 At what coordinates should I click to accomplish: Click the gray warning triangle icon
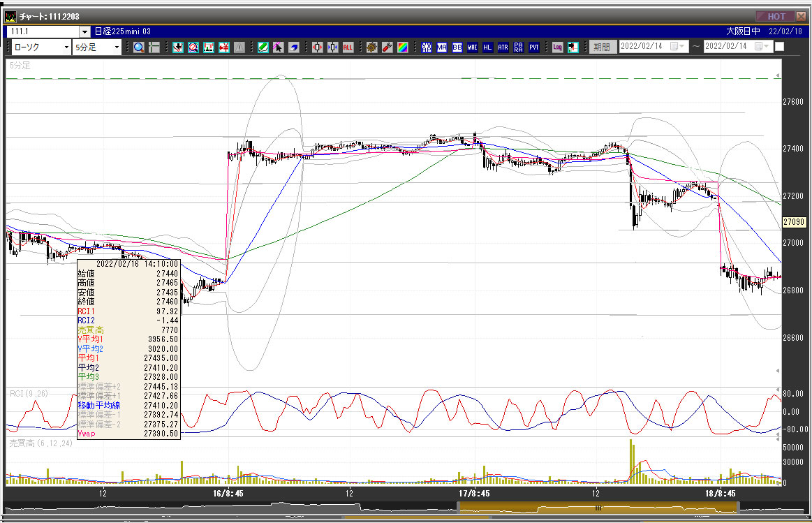pos(239,47)
